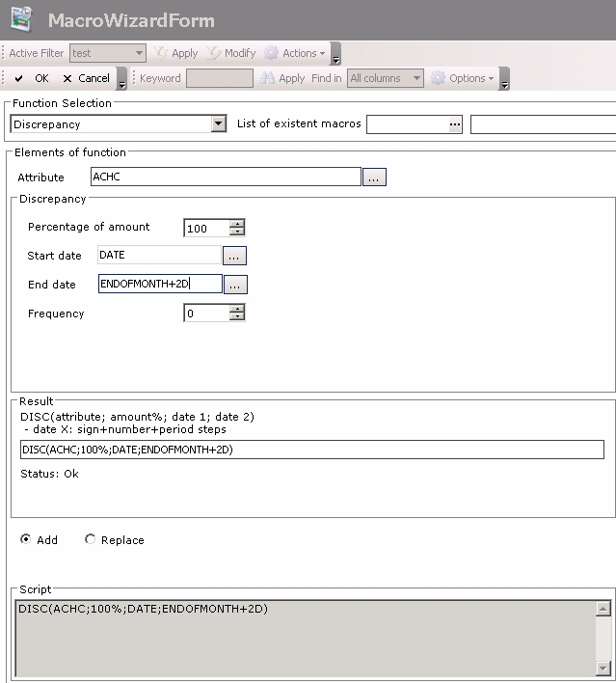Select the Add radio button
The image size is (616, 683).
[x=25, y=540]
